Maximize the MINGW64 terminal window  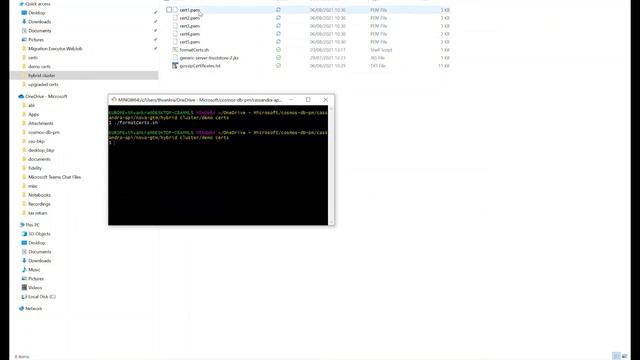coord(308,100)
